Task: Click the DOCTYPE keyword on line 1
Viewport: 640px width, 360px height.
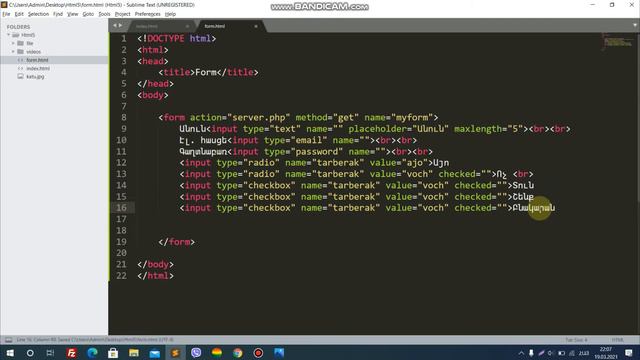Action: point(166,39)
